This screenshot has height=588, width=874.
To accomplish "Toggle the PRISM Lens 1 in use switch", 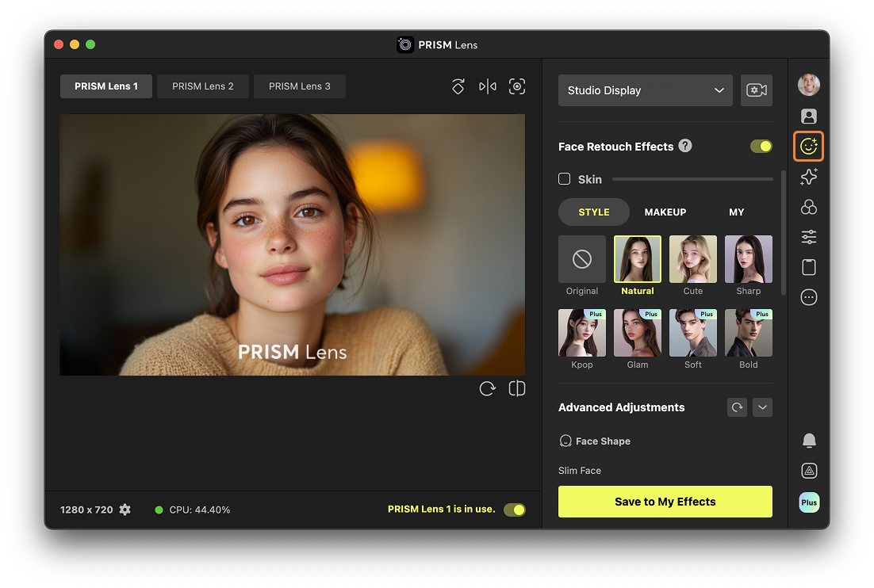I will (x=515, y=510).
